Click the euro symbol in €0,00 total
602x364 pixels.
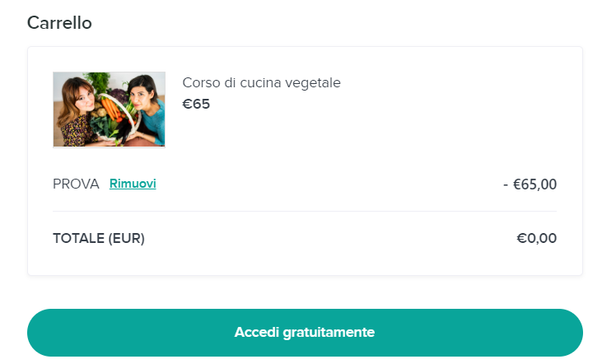(522, 238)
